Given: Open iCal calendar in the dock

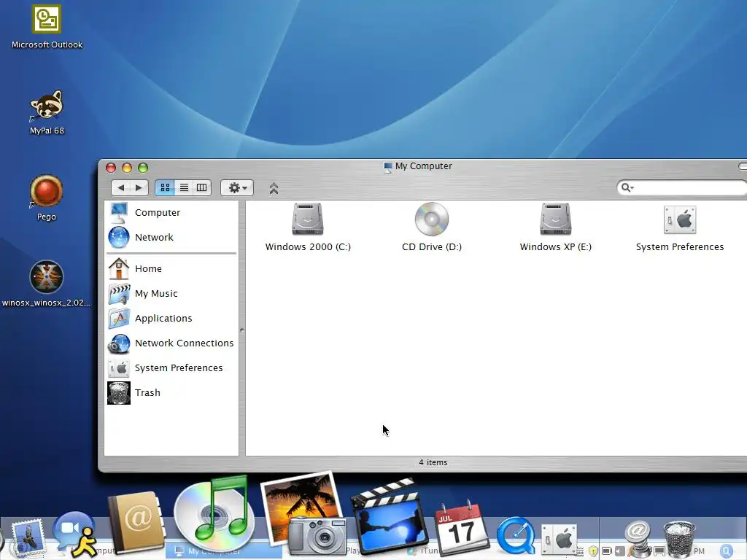Looking at the screenshot, I should coord(461,526).
